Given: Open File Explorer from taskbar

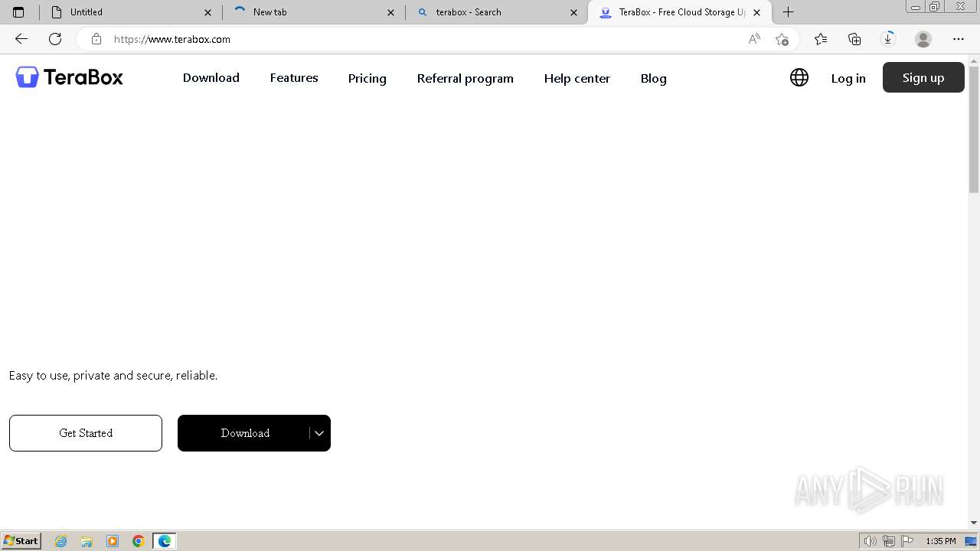Looking at the screenshot, I should coord(87,541).
